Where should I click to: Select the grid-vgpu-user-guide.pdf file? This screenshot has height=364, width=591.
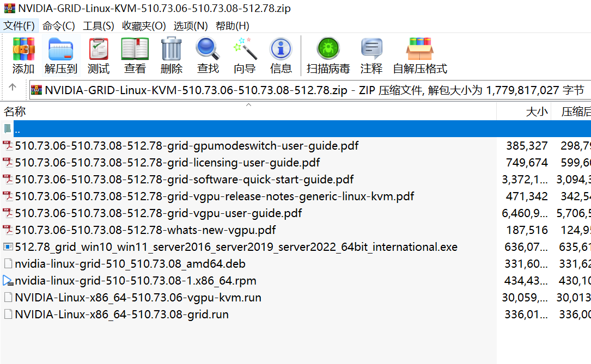pos(158,213)
